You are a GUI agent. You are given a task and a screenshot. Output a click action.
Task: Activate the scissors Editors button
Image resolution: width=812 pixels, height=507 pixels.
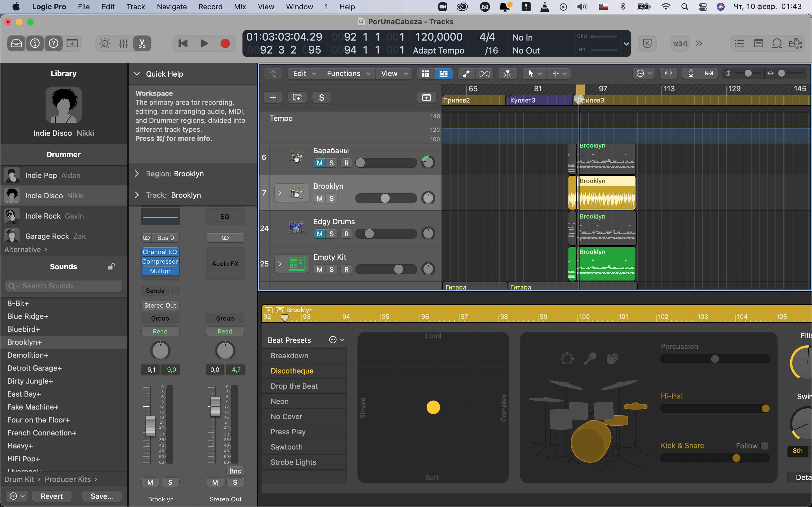[142, 44]
